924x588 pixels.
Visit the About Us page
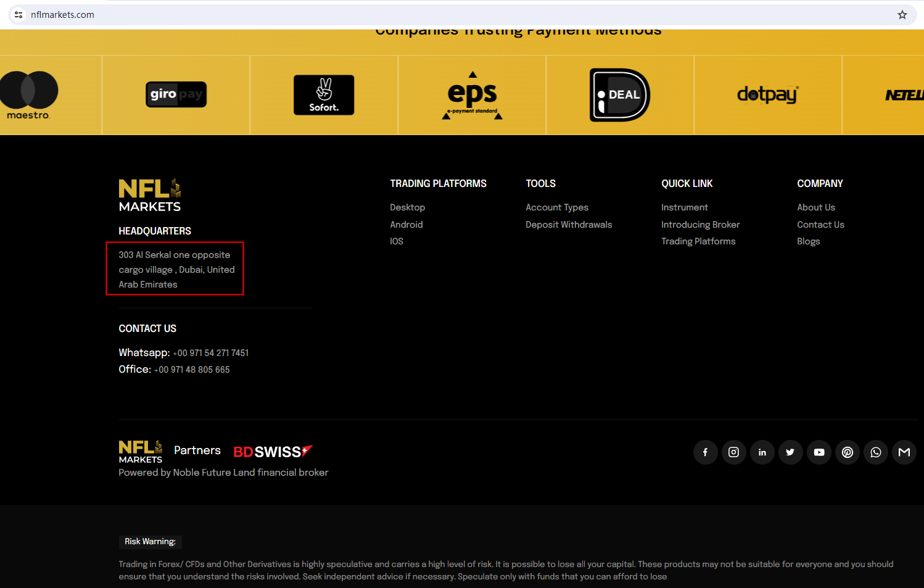point(816,207)
